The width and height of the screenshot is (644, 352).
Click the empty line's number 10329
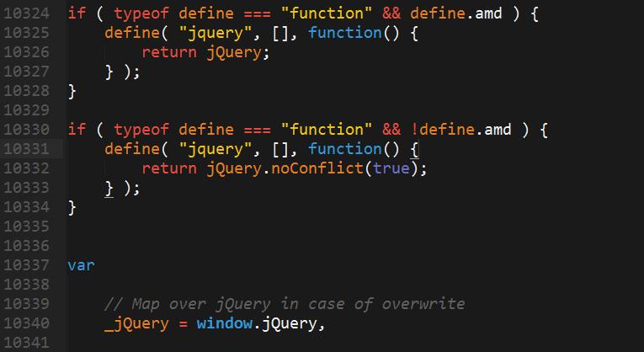coord(27,110)
